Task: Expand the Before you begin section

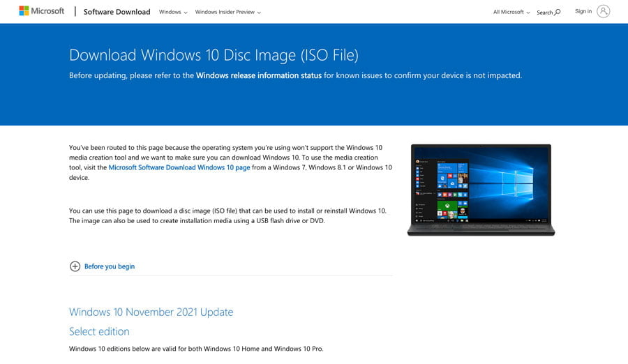Action: 109,266
